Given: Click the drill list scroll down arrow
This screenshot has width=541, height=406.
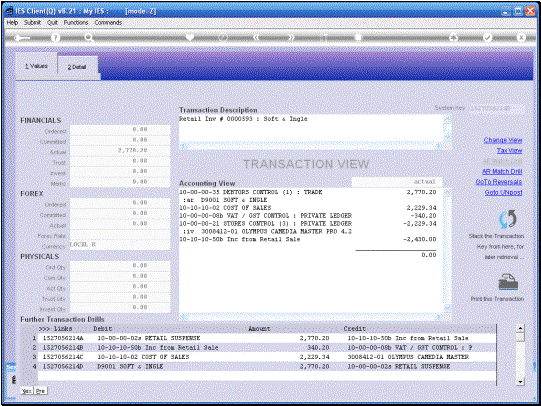Looking at the screenshot, I should 521,382.
